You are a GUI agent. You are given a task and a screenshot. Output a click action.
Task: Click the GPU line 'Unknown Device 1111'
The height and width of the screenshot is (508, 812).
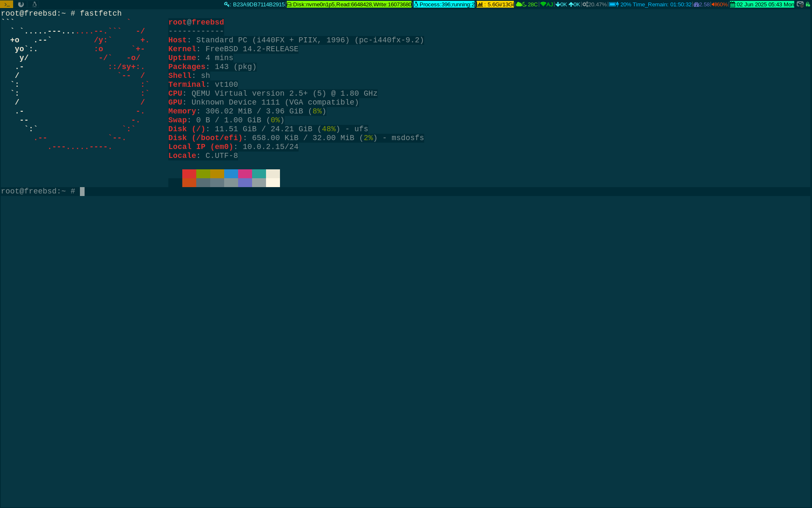(x=236, y=102)
